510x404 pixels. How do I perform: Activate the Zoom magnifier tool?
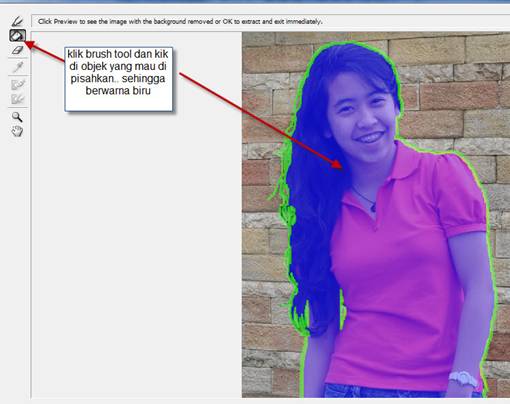pyautogui.click(x=17, y=117)
